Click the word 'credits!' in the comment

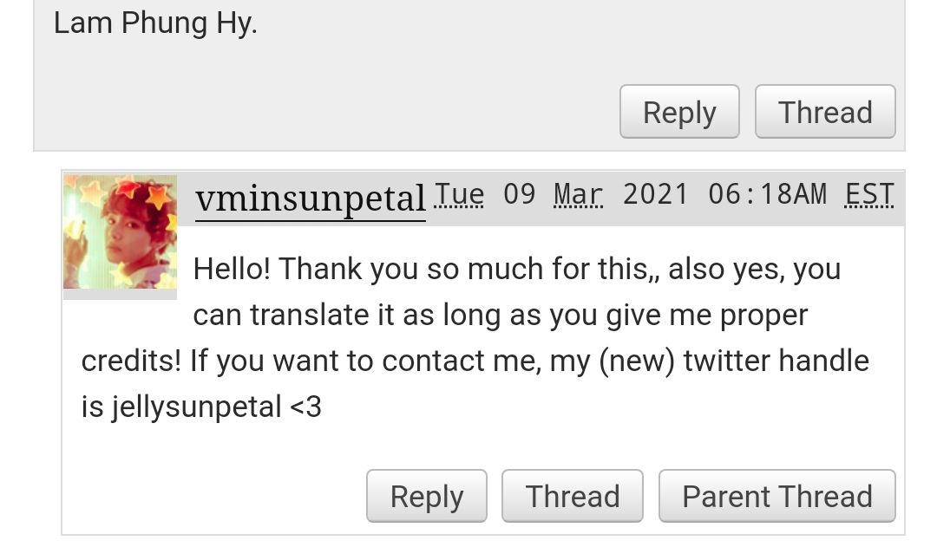pos(132,361)
